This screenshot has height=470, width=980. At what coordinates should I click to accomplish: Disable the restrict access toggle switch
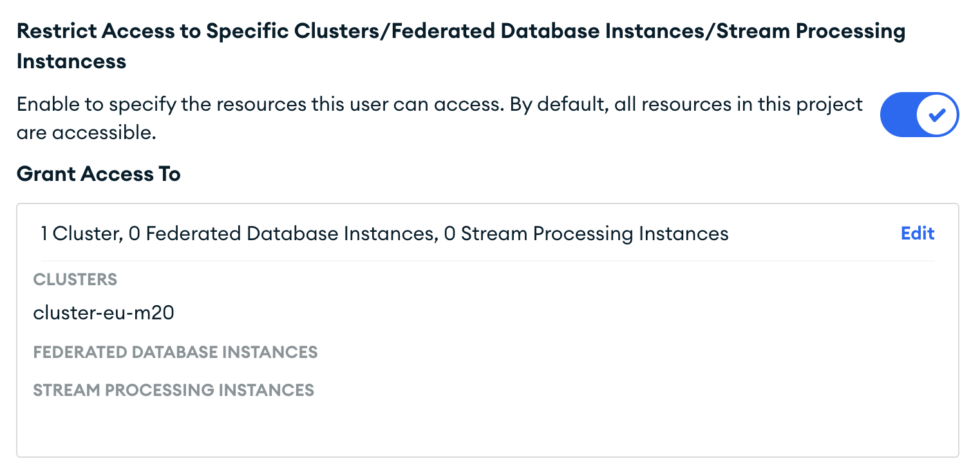click(x=919, y=115)
